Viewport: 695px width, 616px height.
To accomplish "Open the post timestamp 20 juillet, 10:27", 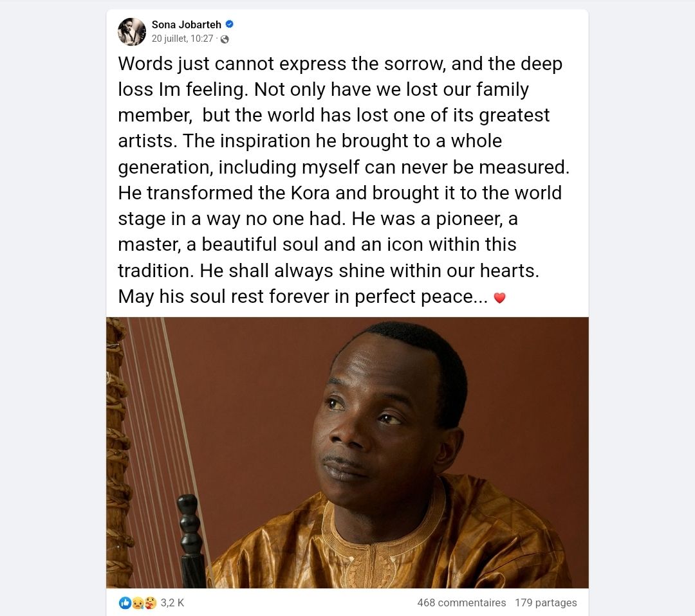I will pyautogui.click(x=182, y=39).
